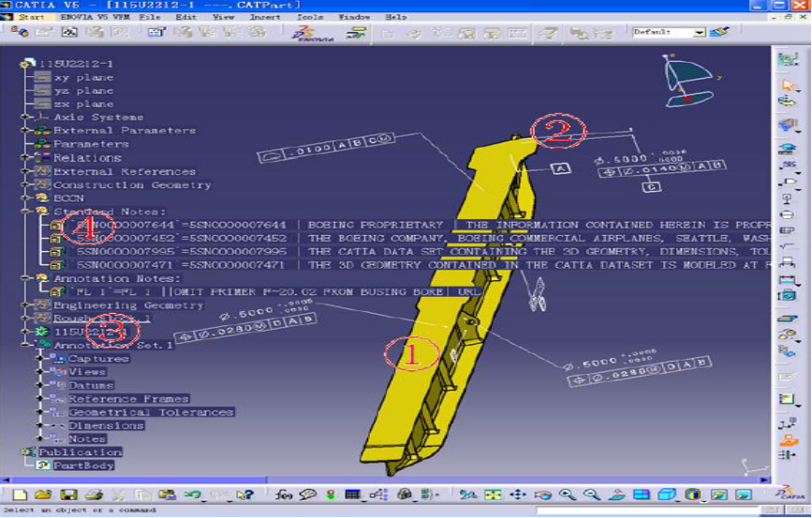Click the New document icon in bottom toolbar
Viewport: 812px width, 518px height.
pos(20,495)
